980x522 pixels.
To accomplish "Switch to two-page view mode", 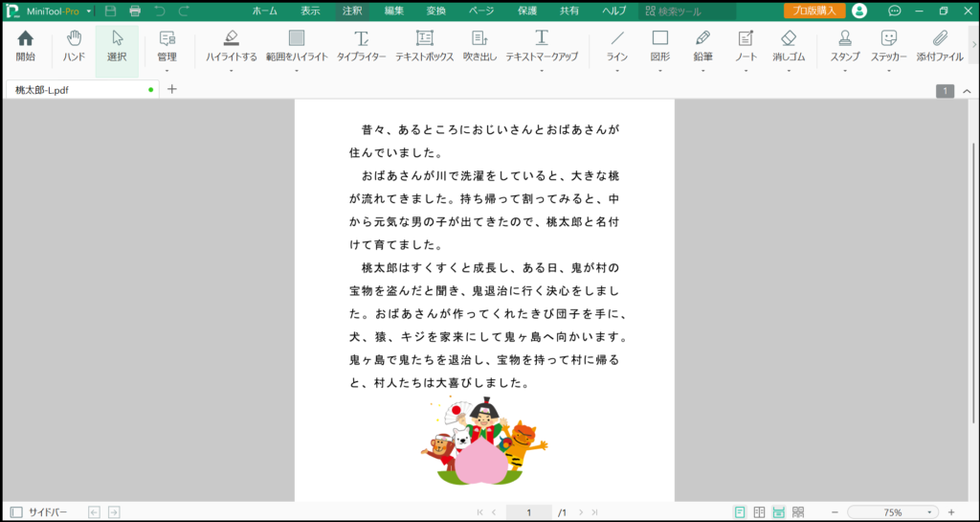I will 759,512.
